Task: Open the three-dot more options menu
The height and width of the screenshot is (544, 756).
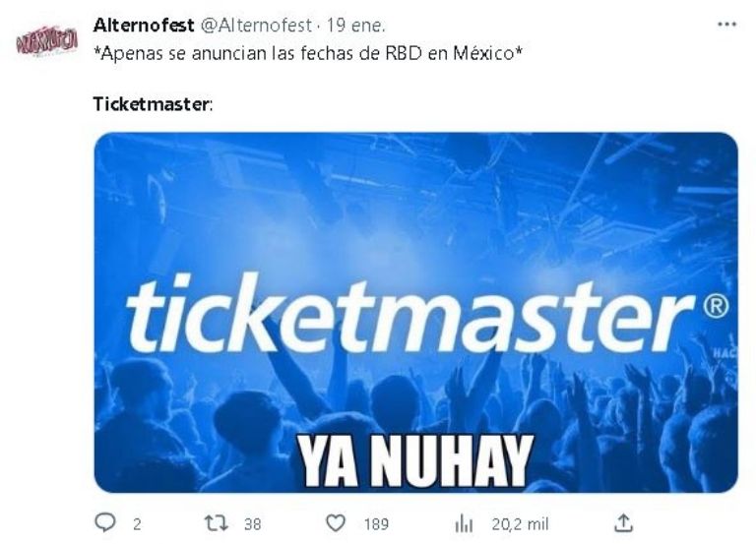Action: coord(726,24)
